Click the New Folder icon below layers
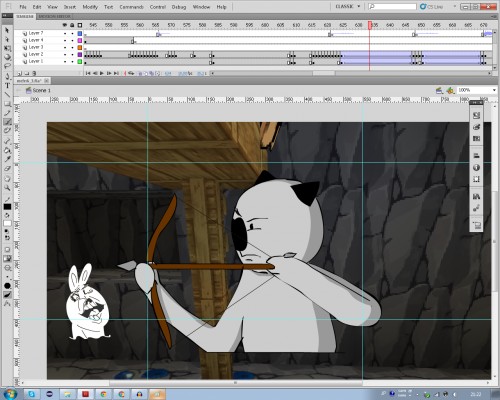This screenshot has width=500, height=400. coord(27,73)
